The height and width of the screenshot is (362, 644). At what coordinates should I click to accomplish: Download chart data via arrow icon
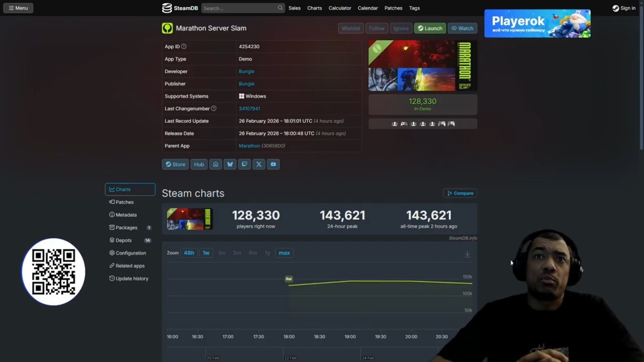tap(467, 254)
